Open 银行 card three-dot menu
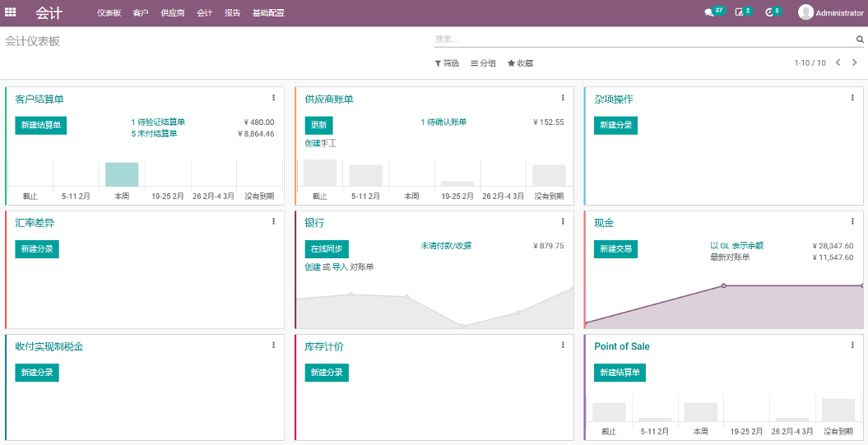Screen dimensions: 868x445 (563, 221)
